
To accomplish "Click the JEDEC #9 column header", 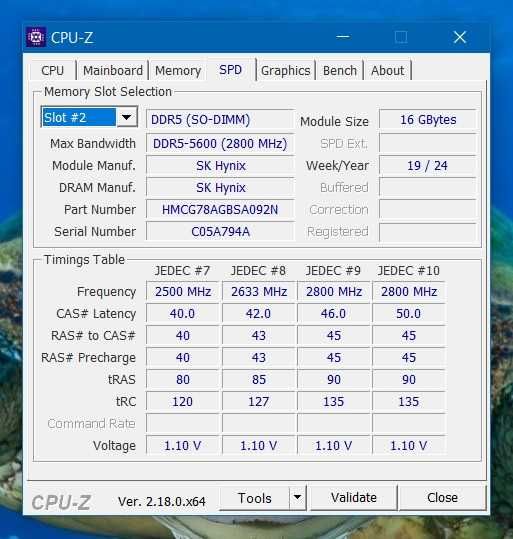I will pos(333,271).
